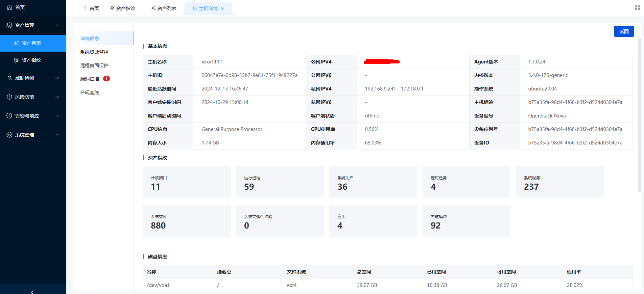Click the 返回 button
Viewport: 644px width, 294px height.
pyautogui.click(x=624, y=31)
